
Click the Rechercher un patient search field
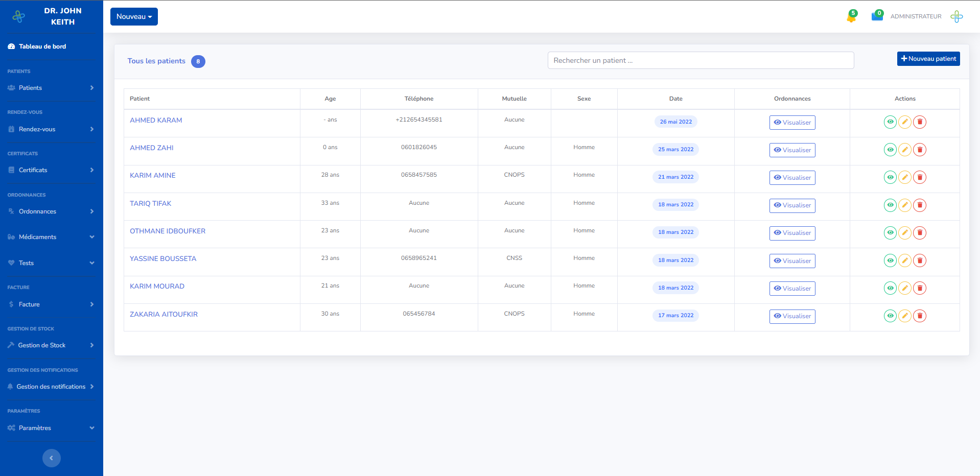click(x=700, y=60)
